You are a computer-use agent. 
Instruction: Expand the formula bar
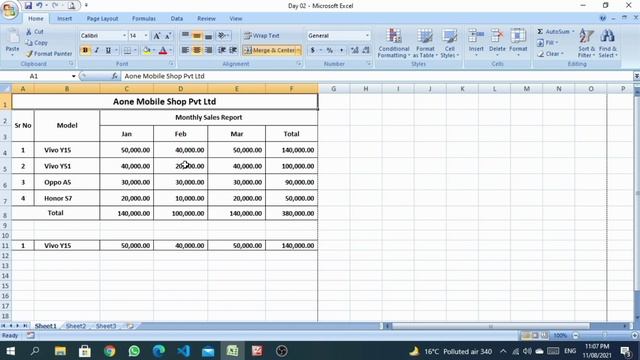636,76
